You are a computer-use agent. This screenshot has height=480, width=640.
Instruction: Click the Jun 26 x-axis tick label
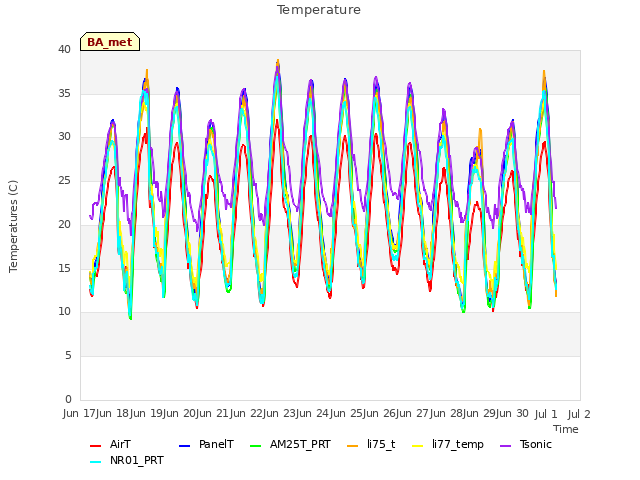coord(380,413)
